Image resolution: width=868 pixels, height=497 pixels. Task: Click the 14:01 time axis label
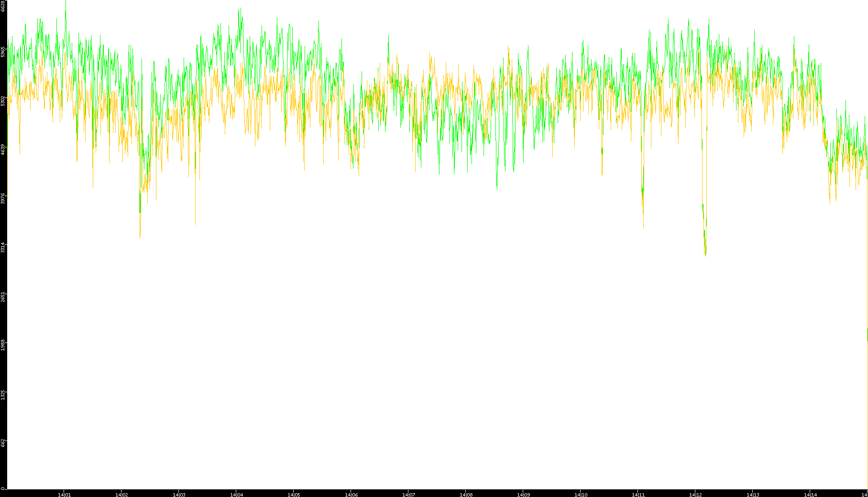coord(64,494)
